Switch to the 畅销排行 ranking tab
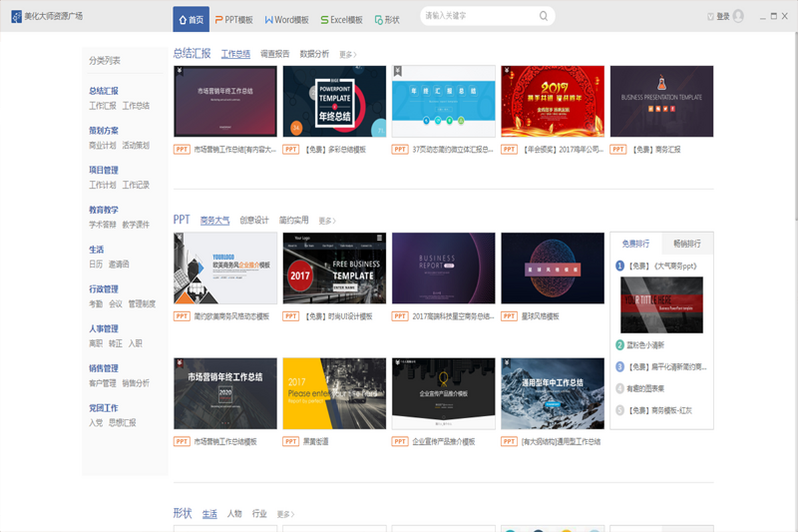 point(687,243)
